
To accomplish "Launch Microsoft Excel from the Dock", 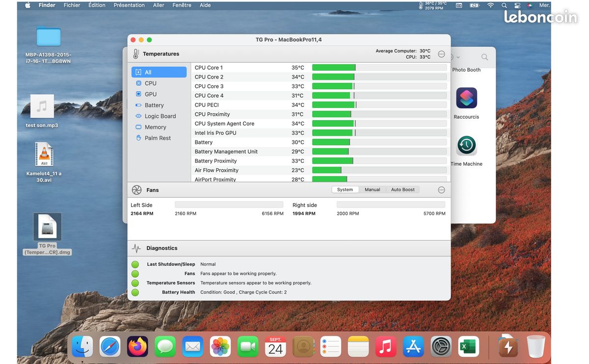I will (469, 347).
